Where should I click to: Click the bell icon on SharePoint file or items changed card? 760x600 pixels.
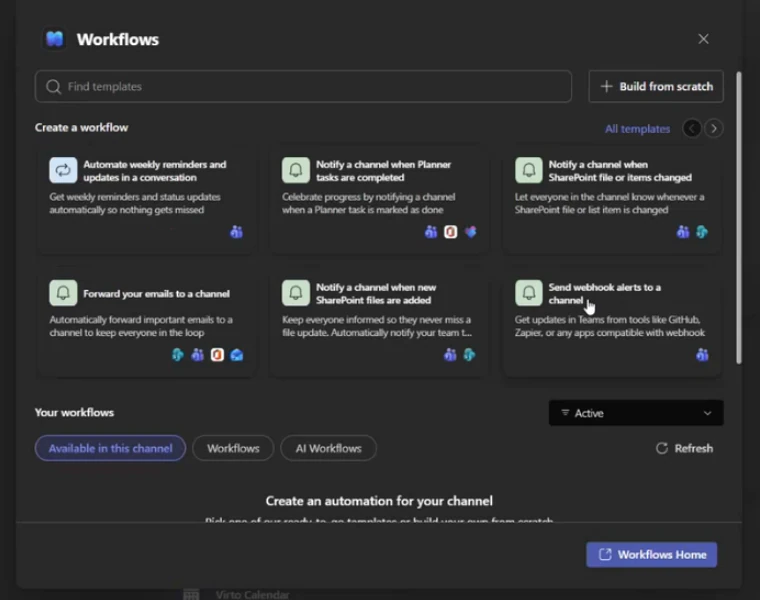point(529,170)
